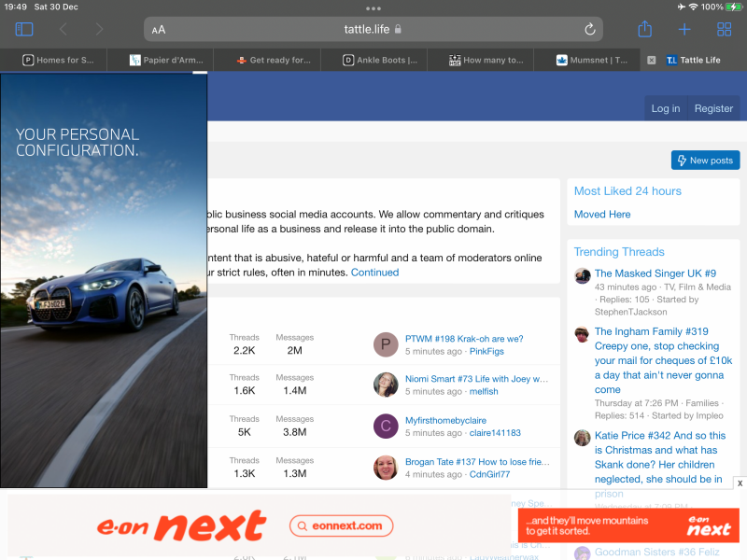Click the eonnext.com search pill in ad

pos(341,525)
